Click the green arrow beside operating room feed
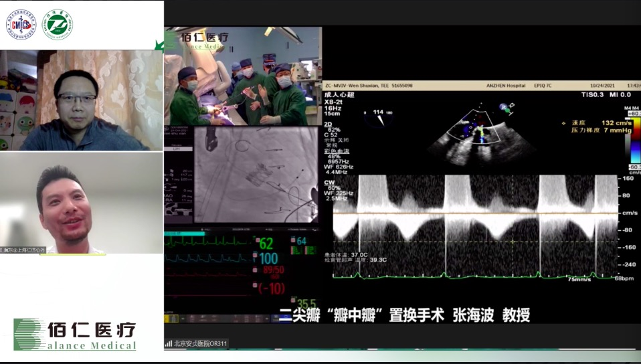This screenshot has width=641, height=364. [x=159, y=45]
